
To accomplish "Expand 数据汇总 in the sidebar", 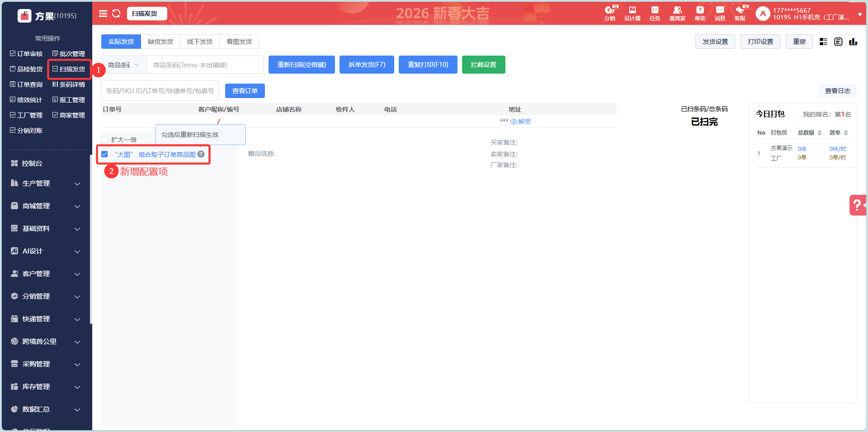I will 45,409.
